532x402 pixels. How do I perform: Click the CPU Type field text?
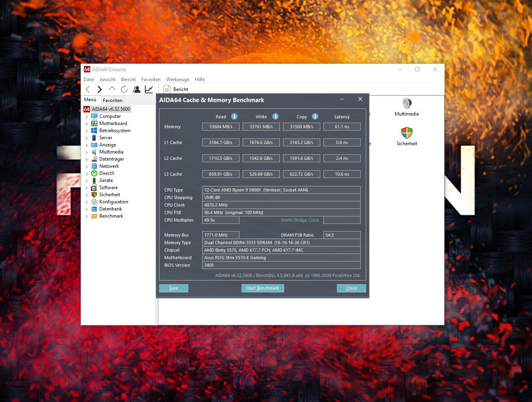(x=281, y=190)
